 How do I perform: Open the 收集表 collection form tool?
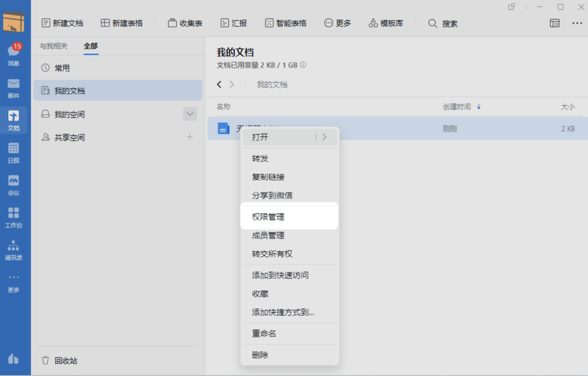[185, 23]
